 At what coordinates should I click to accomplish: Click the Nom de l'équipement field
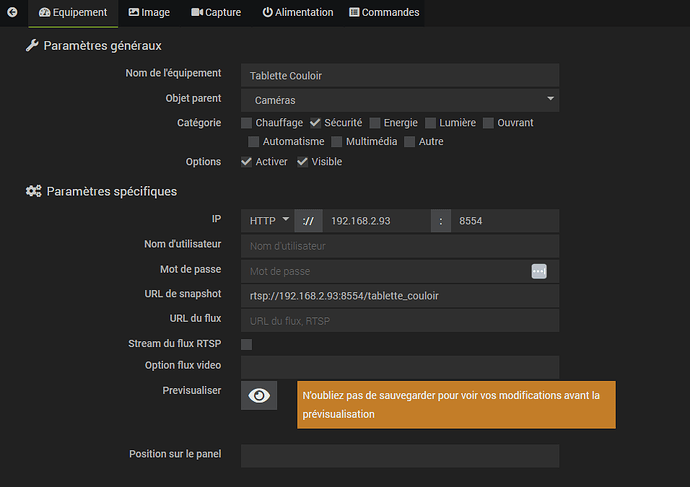tap(400, 76)
